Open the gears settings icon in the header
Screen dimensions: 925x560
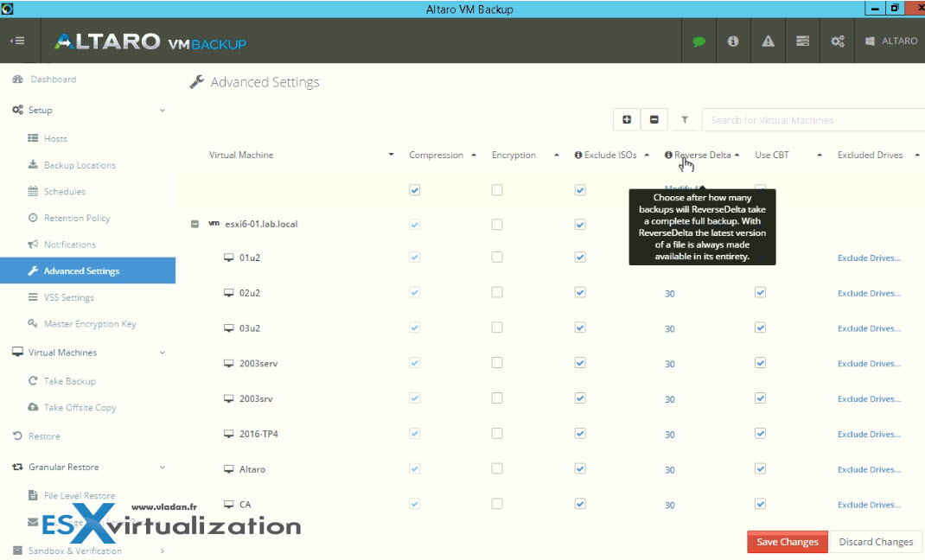point(837,41)
